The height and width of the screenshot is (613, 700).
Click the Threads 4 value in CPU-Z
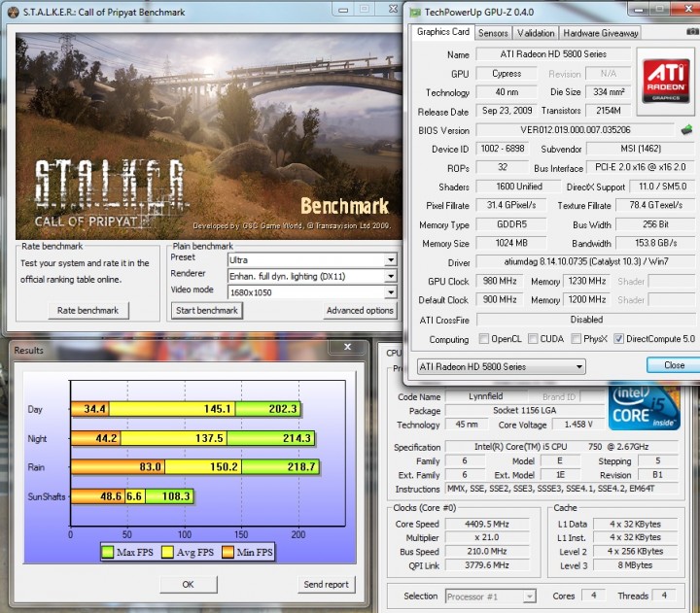coord(664,596)
